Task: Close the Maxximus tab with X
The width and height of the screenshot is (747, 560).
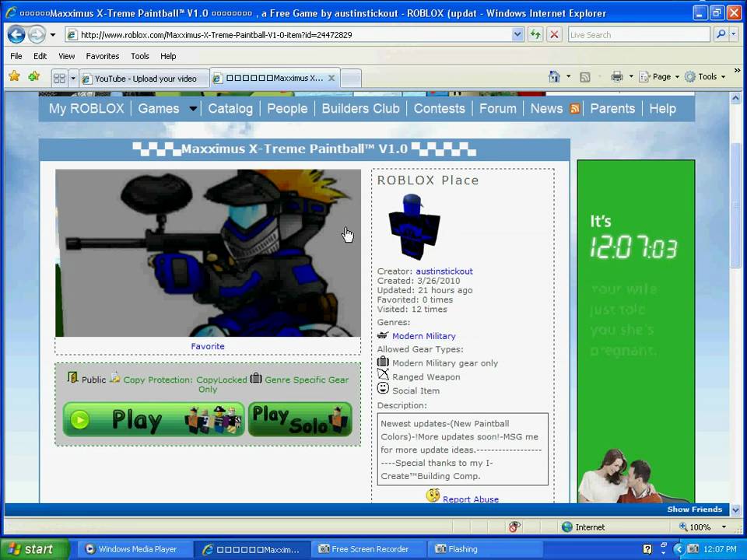Action: (x=331, y=78)
